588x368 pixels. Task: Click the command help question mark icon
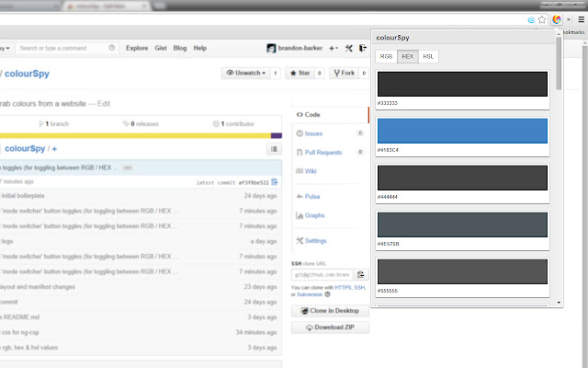112,48
